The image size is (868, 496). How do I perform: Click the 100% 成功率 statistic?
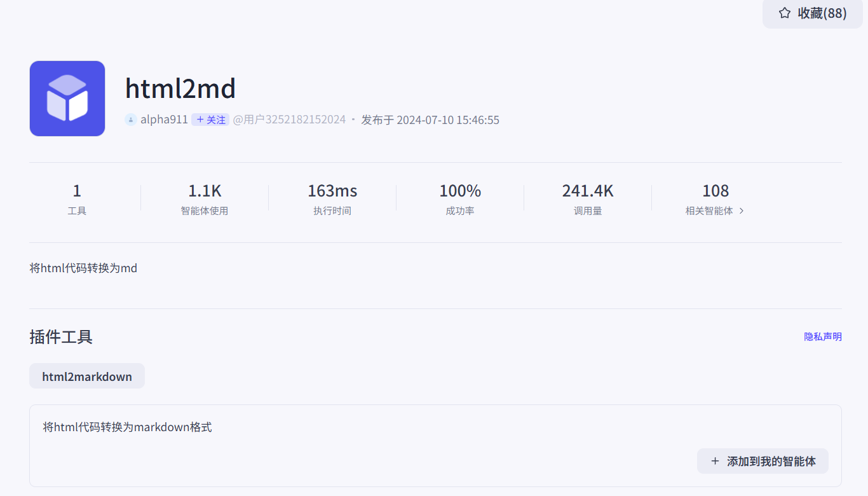coord(460,199)
